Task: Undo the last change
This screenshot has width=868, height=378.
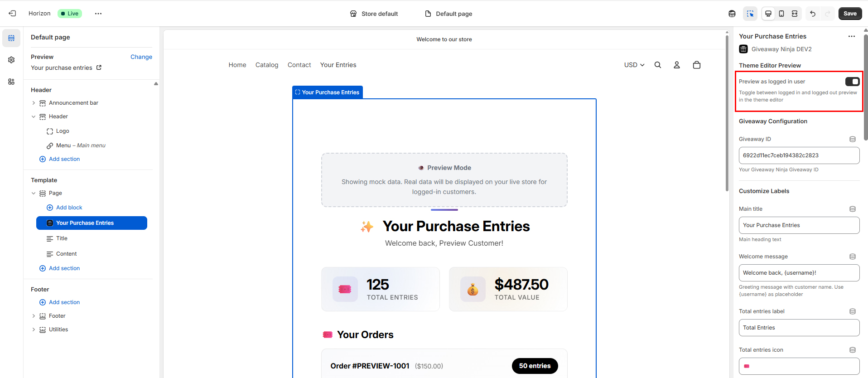Action: click(x=813, y=14)
